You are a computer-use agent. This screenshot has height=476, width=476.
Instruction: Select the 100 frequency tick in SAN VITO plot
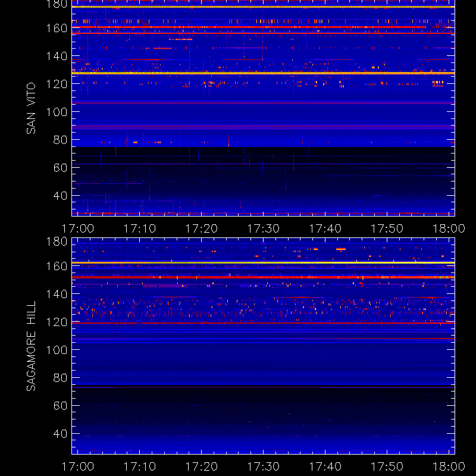57,112
